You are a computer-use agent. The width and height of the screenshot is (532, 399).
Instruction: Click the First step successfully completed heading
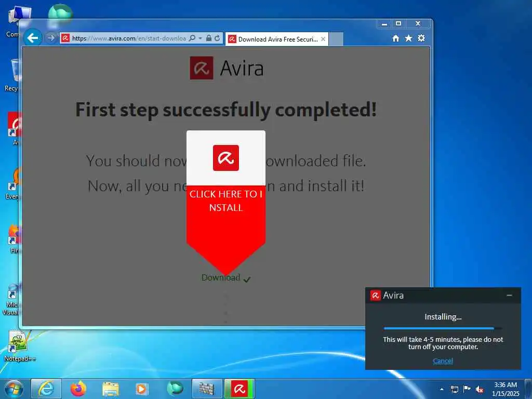pyautogui.click(x=226, y=110)
